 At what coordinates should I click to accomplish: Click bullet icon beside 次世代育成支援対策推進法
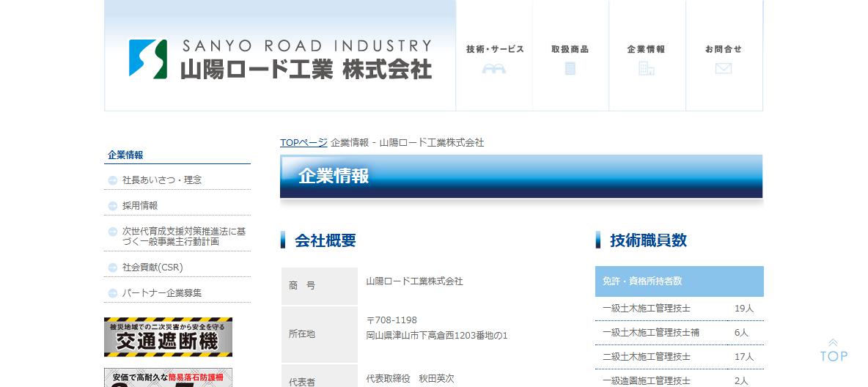[x=112, y=232]
